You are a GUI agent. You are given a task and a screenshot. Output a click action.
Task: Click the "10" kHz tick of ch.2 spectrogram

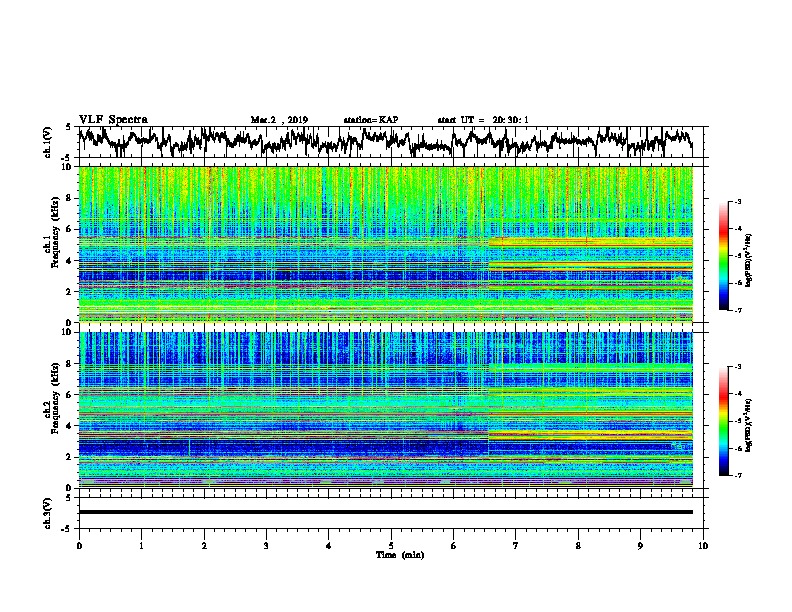pyautogui.click(x=67, y=332)
